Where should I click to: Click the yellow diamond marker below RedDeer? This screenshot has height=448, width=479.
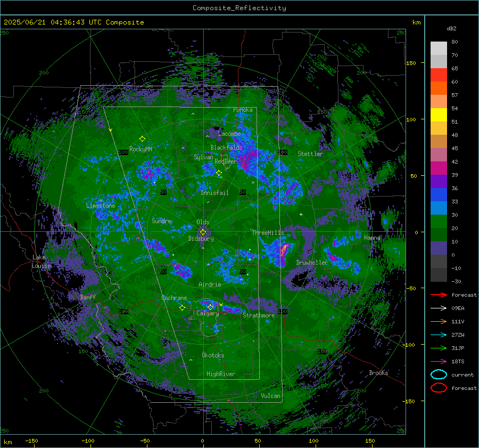[x=219, y=173]
